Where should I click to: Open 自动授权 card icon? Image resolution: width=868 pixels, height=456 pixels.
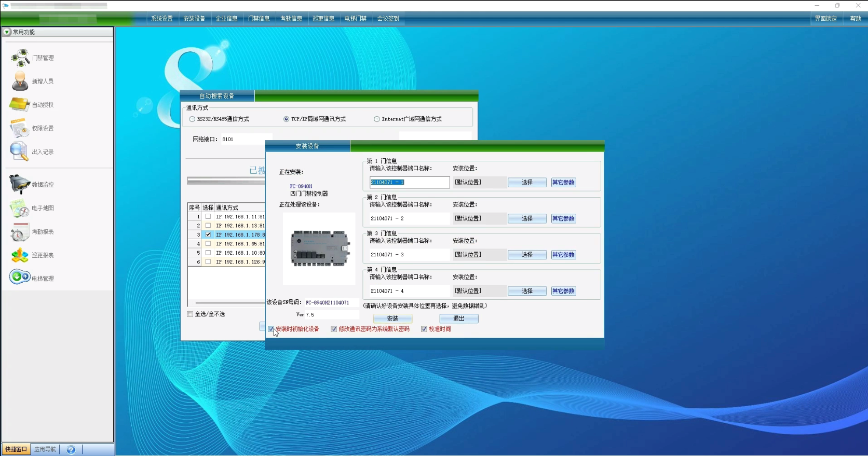point(20,105)
